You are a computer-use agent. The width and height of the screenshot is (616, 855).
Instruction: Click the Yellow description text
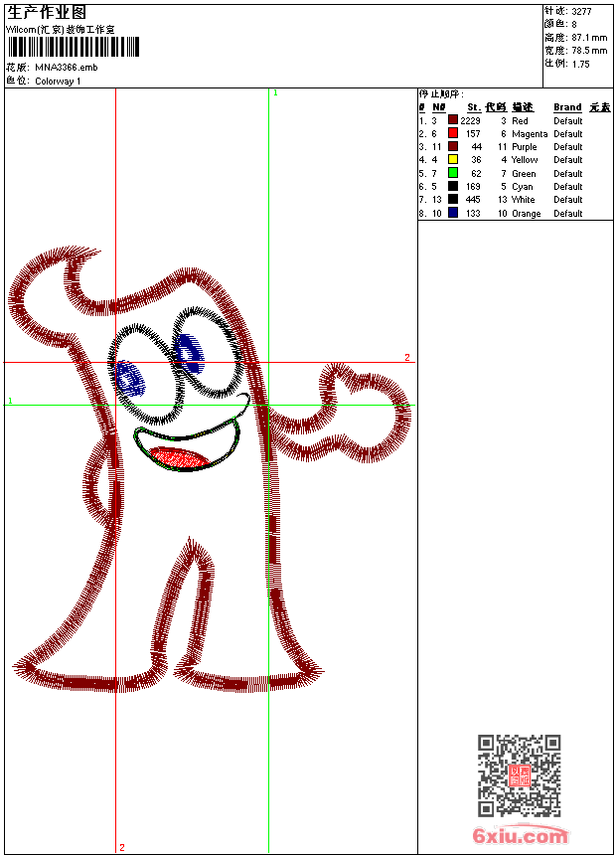tap(525, 160)
